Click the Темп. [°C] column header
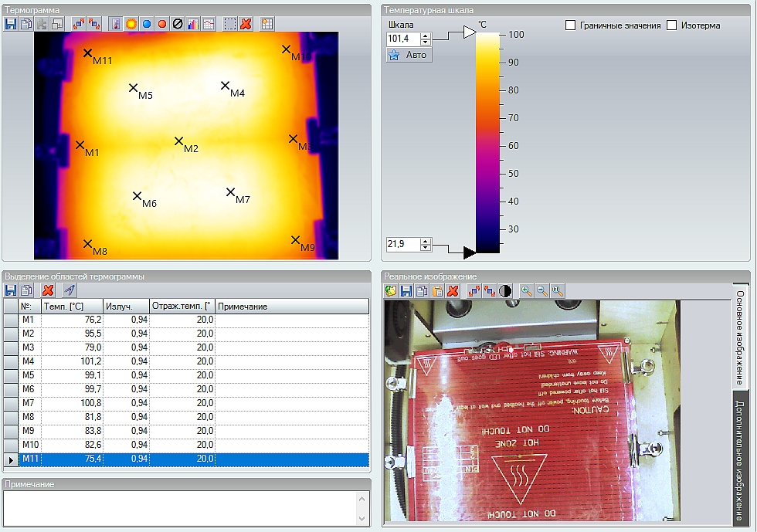Viewport: 757px width, 532px height. [x=72, y=307]
